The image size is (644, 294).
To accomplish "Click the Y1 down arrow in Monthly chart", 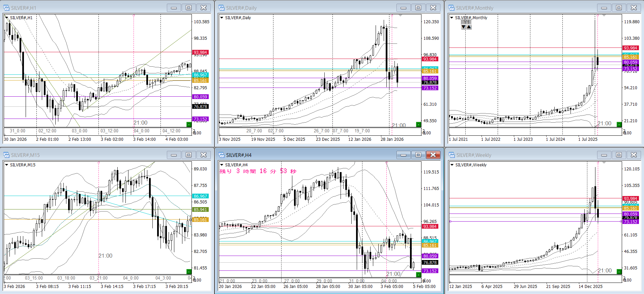I will pyautogui.click(x=464, y=27).
